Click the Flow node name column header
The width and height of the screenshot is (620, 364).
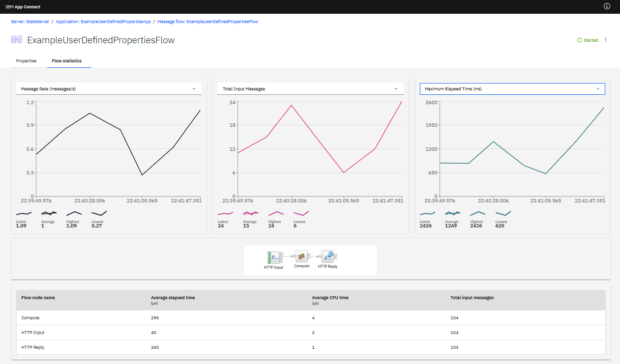[38, 298]
